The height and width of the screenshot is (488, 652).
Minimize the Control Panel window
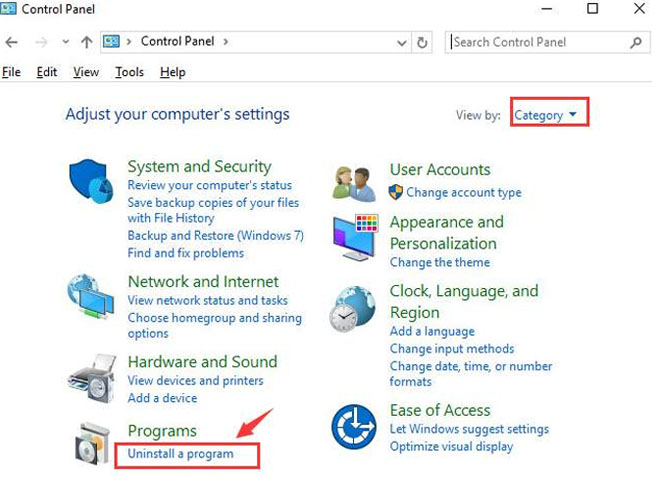click(x=547, y=9)
